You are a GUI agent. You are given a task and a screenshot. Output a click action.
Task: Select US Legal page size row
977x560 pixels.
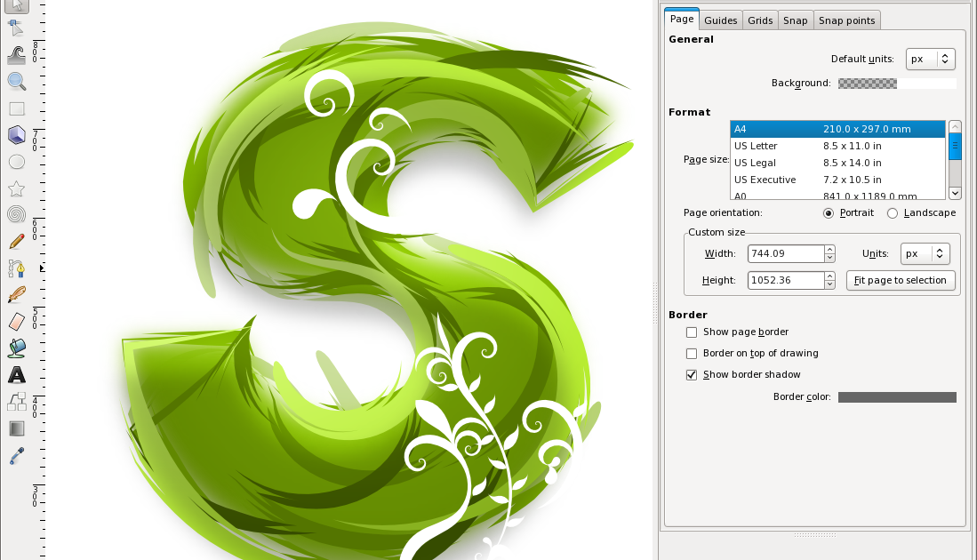[x=837, y=163]
